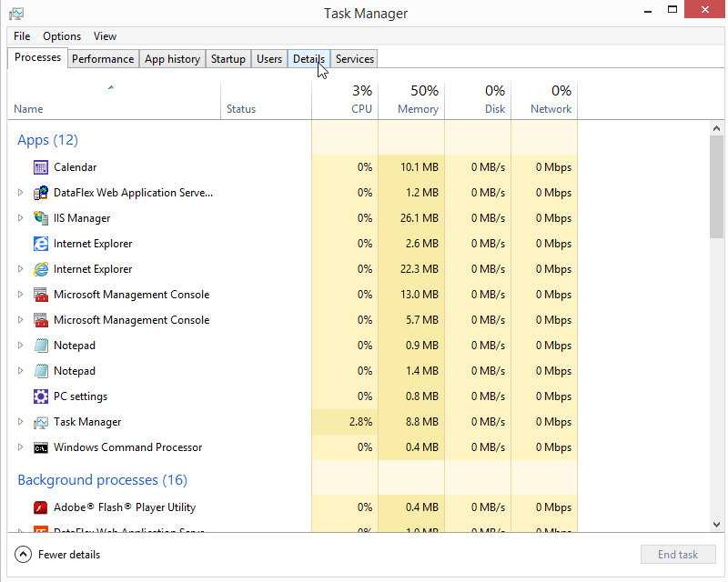Click the 22.3 MB memory value

pos(420,269)
